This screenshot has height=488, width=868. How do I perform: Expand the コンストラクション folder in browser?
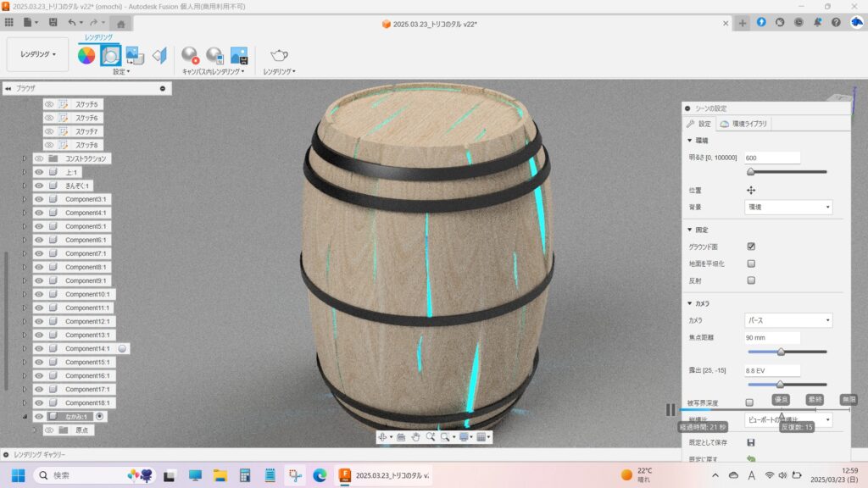click(x=24, y=158)
